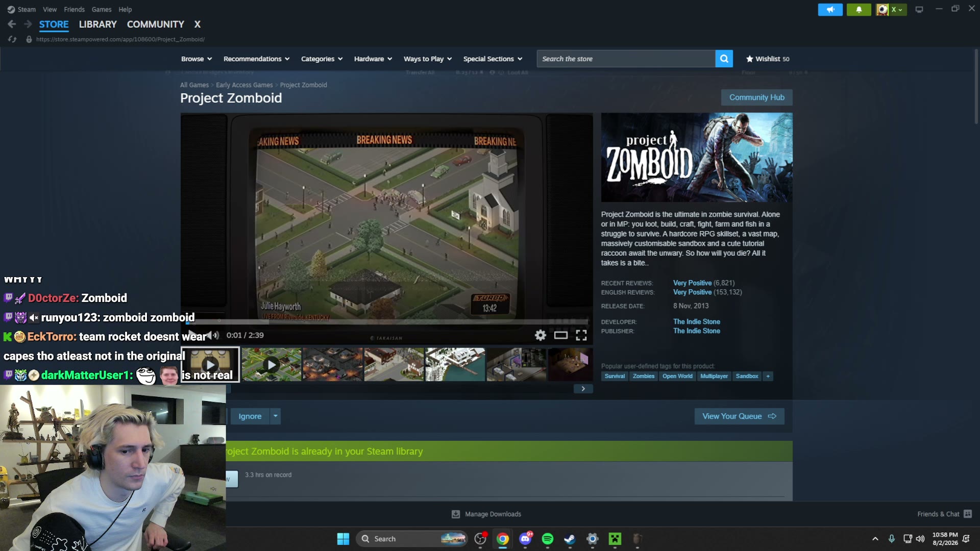
Task: Open the Manage Downloads icon
Action: coord(456,514)
